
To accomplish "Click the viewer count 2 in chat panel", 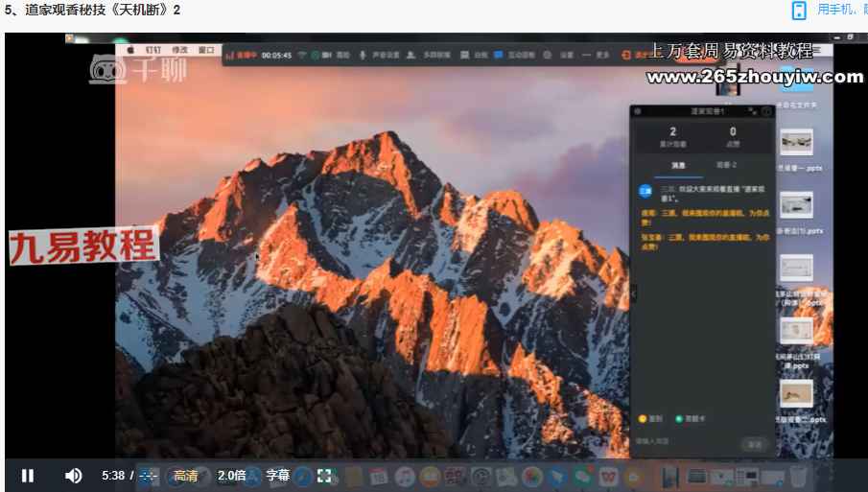I will 672,131.
